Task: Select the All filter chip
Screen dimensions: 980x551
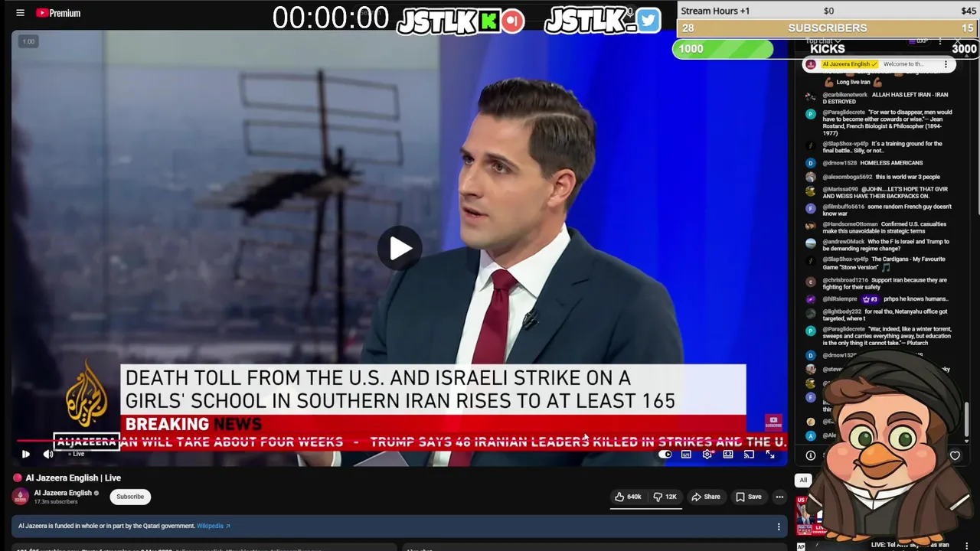Action: pos(803,481)
